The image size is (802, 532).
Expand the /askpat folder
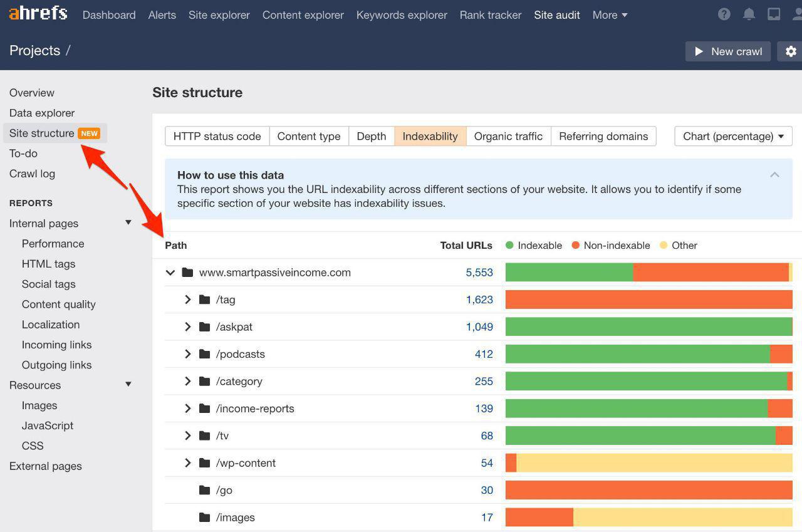pyautogui.click(x=187, y=326)
